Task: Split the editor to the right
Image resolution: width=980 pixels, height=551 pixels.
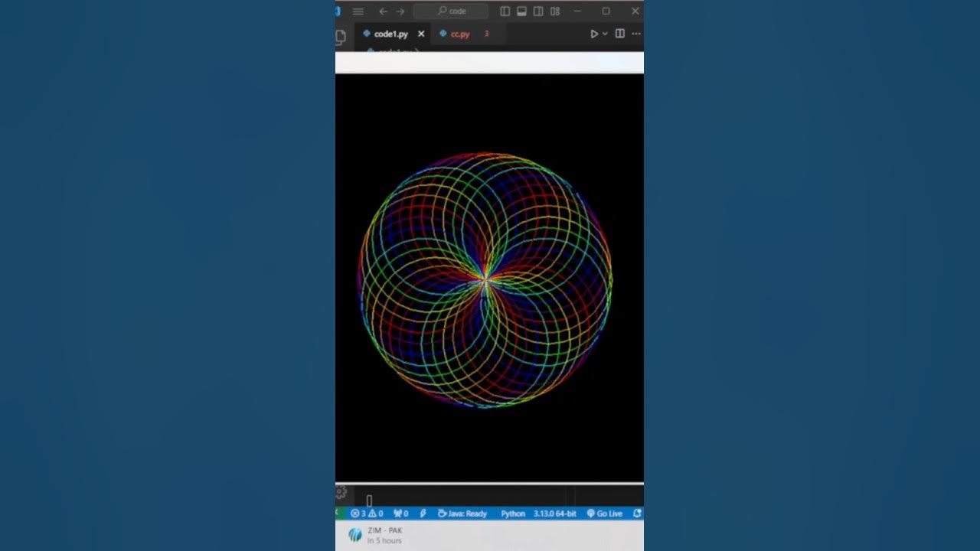Action: (x=620, y=34)
